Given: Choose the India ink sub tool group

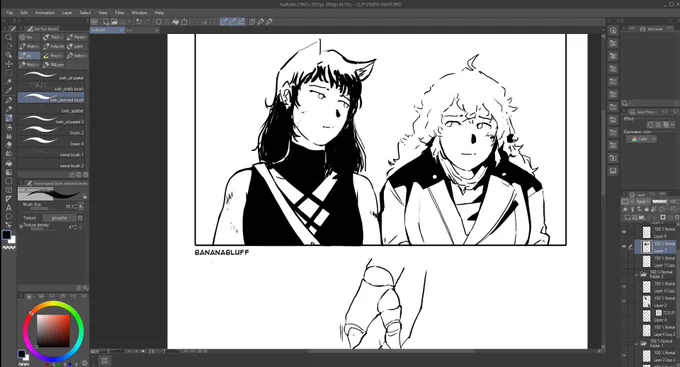Looking at the screenshot, I should pyautogui.click(x=53, y=46).
